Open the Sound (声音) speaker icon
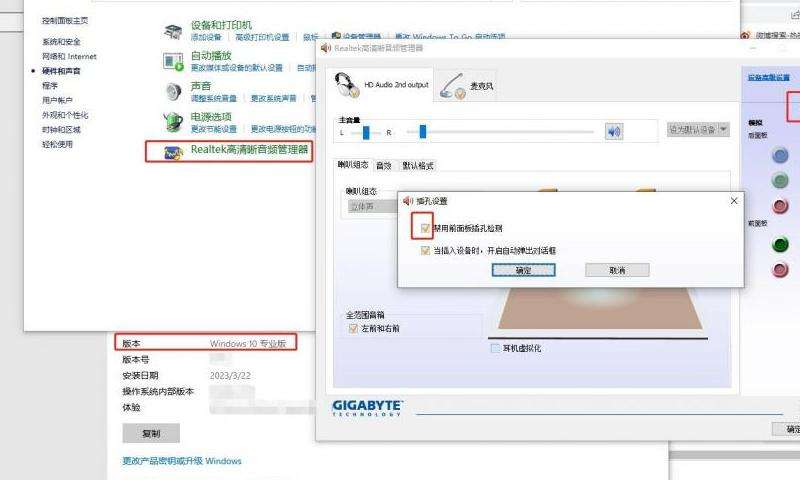This screenshot has width=800, height=480. 173,92
